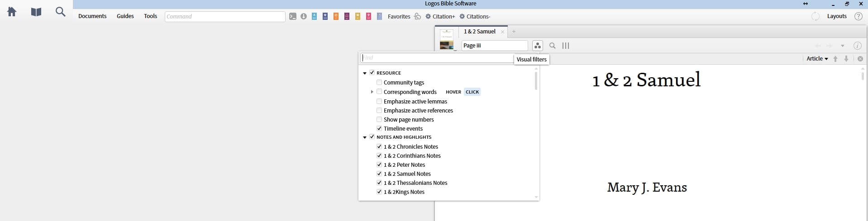This screenshot has width=868, height=221.
Task: Enable Emphasize active lemmas checkbox
Action: (379, 101)
